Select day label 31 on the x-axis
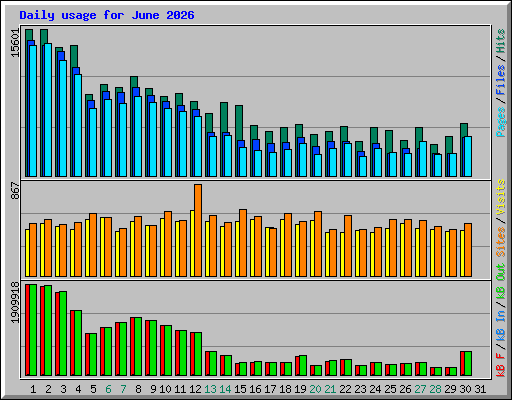The image size is (512, 400). (480, 389)
